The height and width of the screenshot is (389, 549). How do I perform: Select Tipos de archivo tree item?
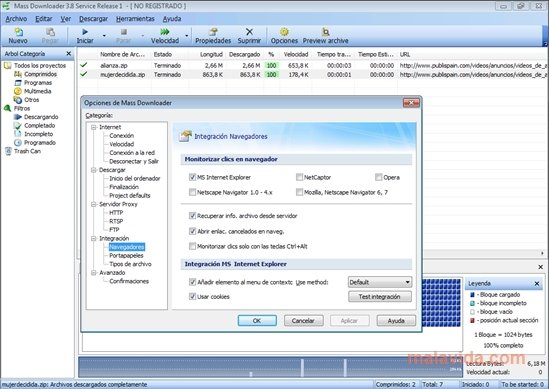130,264
